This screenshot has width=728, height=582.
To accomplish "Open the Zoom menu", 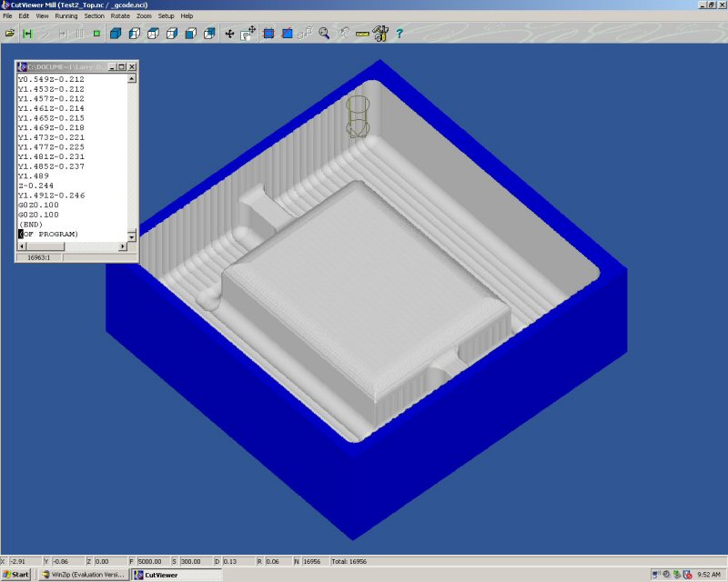I will [x=144, y=16].
